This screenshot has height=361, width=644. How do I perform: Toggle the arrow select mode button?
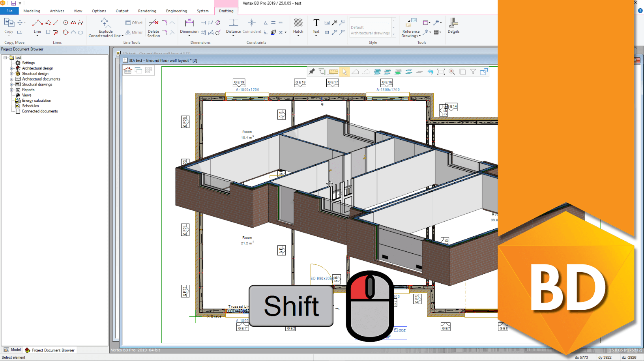344,71
